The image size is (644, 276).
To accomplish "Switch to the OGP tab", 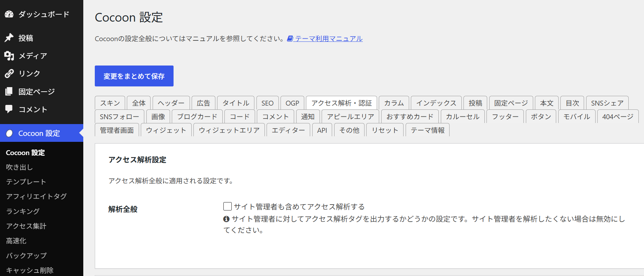I will point(292,103).
